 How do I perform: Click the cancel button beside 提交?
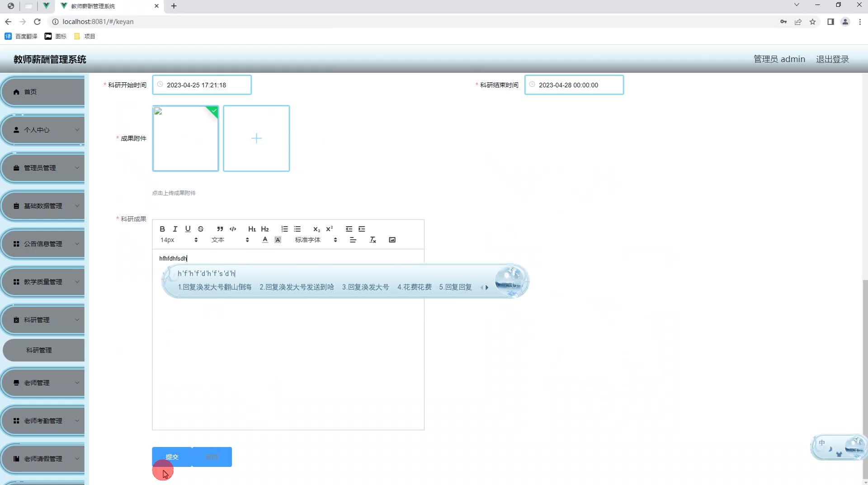pos(212,457)
